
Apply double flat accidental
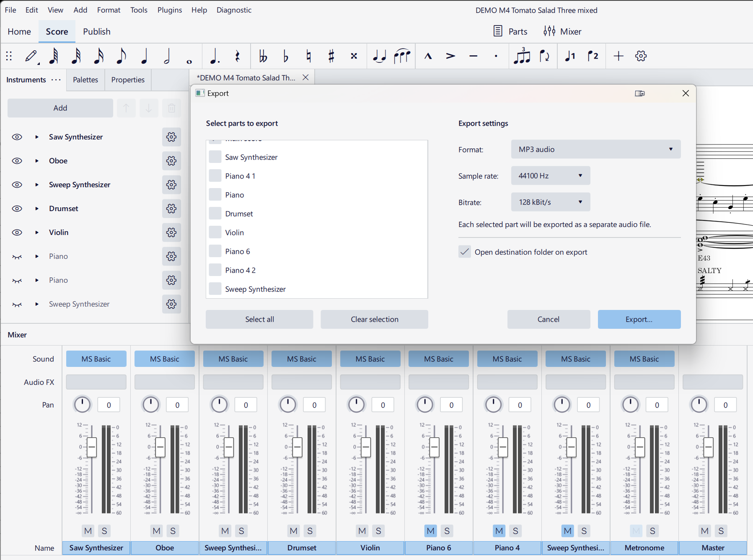[x=263, y=56]
